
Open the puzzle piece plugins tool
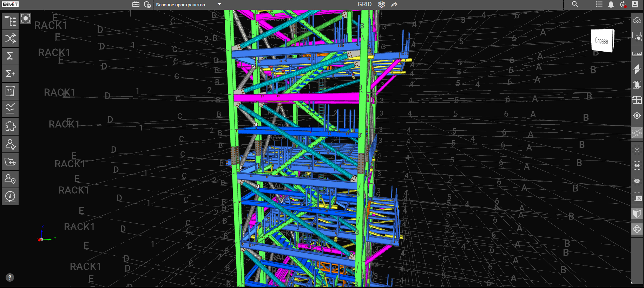[10, 126]
